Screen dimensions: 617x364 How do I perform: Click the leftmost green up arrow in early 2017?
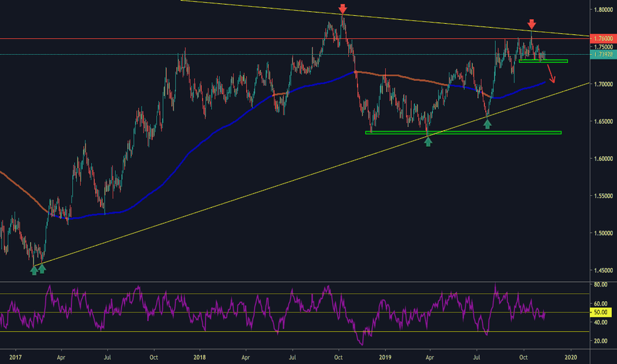coord(34,270)
